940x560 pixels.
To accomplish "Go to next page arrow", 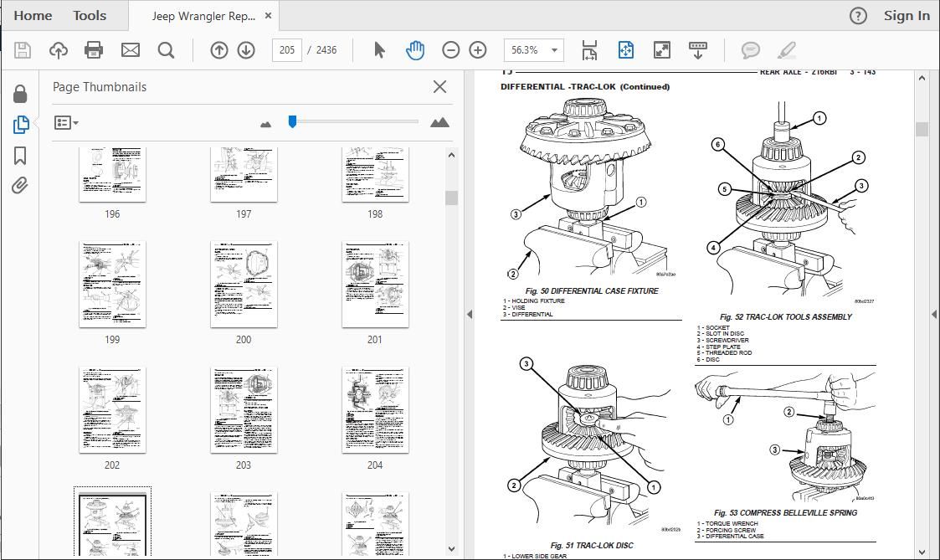I will pyautogui.click(x=246, y=49).
